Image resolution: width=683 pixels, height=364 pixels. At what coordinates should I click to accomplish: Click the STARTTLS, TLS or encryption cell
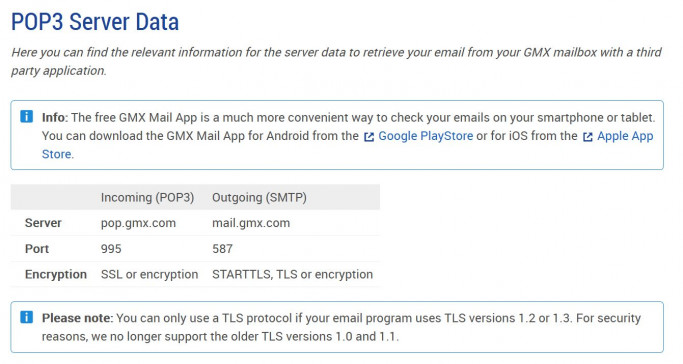point(292,274)
